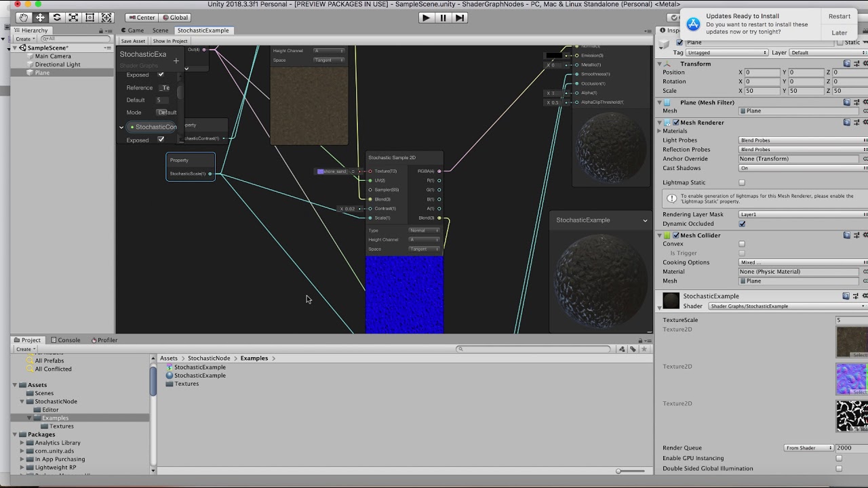Open Cooking Options dropdown

[x=803, y=262]
